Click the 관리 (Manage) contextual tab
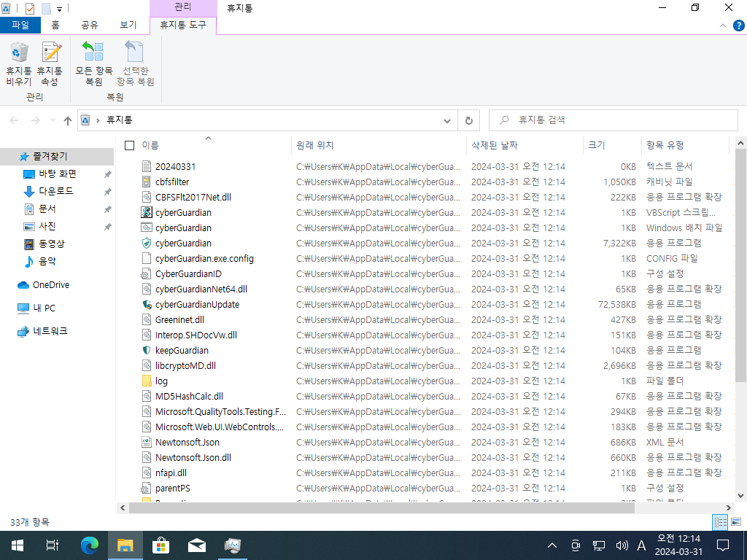Viewport: 747px width, 560px height. [183, 7]
